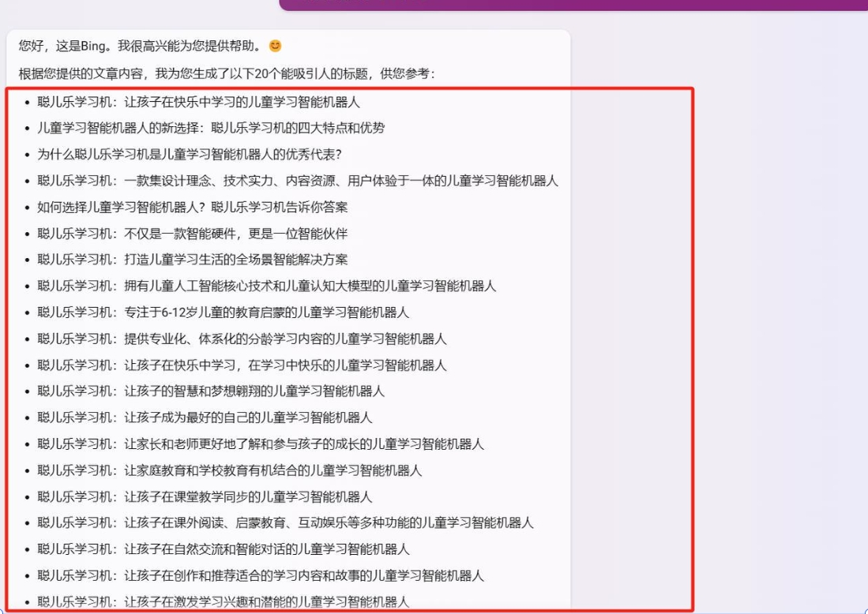Click title '让家庭教育和学校教育有机结合…'
868x614 pixels.
pyautogui.click(x=230, y=470)
